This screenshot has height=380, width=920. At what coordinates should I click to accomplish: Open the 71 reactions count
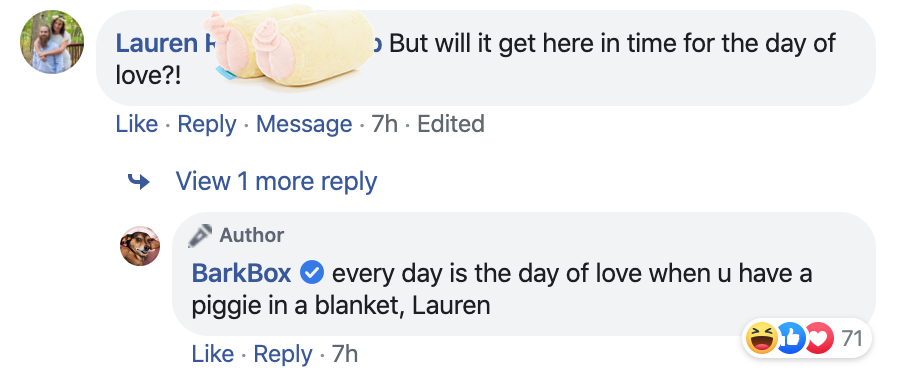coord(851,339)
